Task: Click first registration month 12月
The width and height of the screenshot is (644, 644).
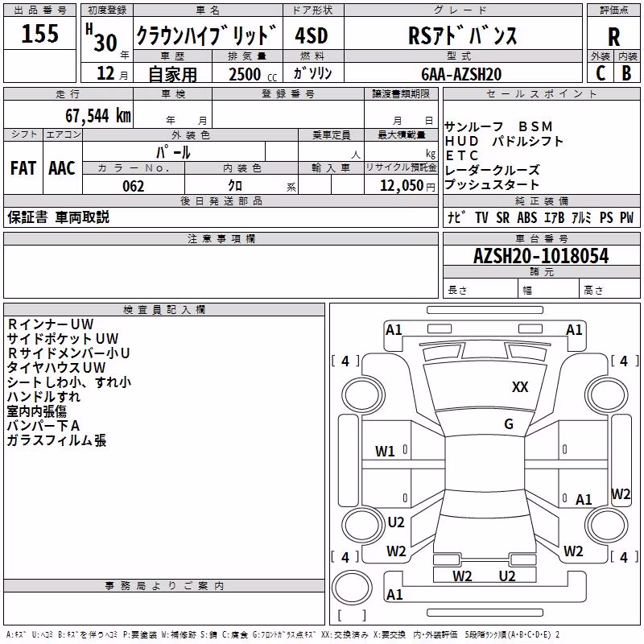Action: [x=113, y=73]
